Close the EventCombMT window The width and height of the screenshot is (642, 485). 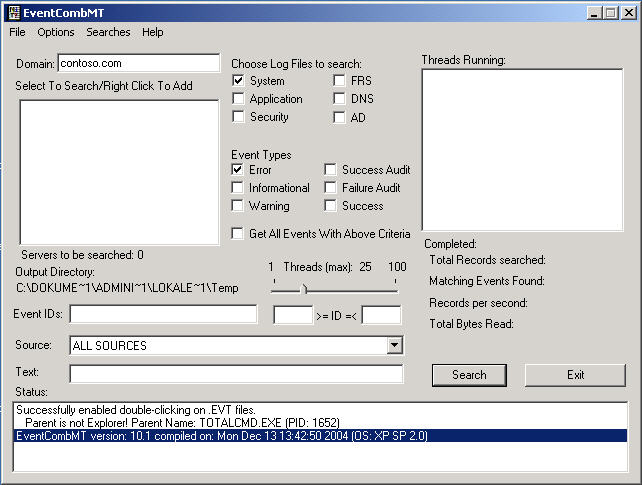click(628, 13)
